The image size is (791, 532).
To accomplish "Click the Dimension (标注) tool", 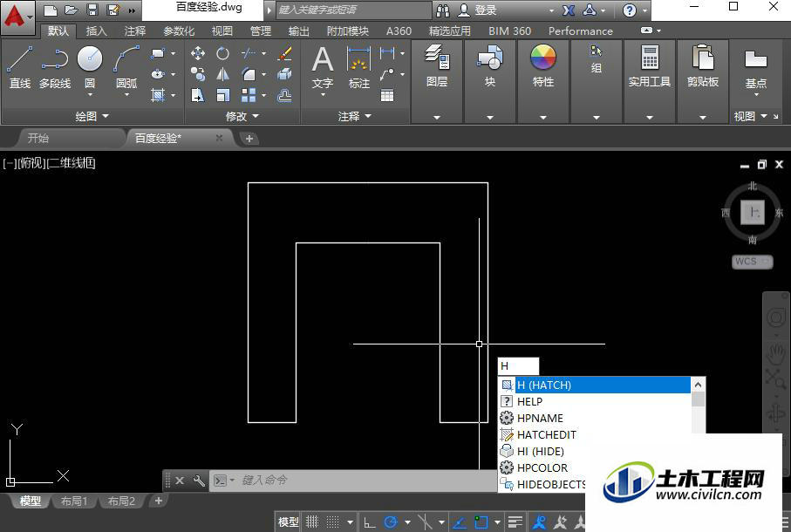I will [x=359, y=67].
